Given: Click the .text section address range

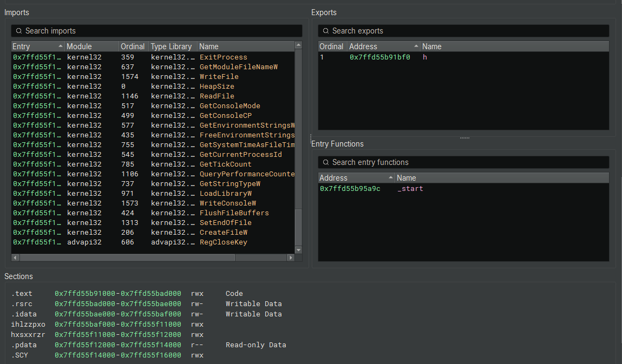Looking at the screenshot, I should tap(118, 293).
